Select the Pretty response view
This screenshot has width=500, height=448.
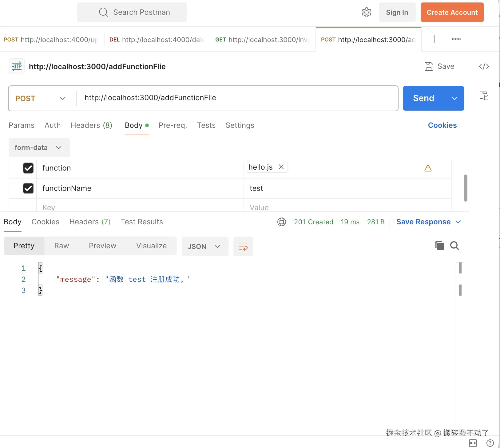click(24, 246)
